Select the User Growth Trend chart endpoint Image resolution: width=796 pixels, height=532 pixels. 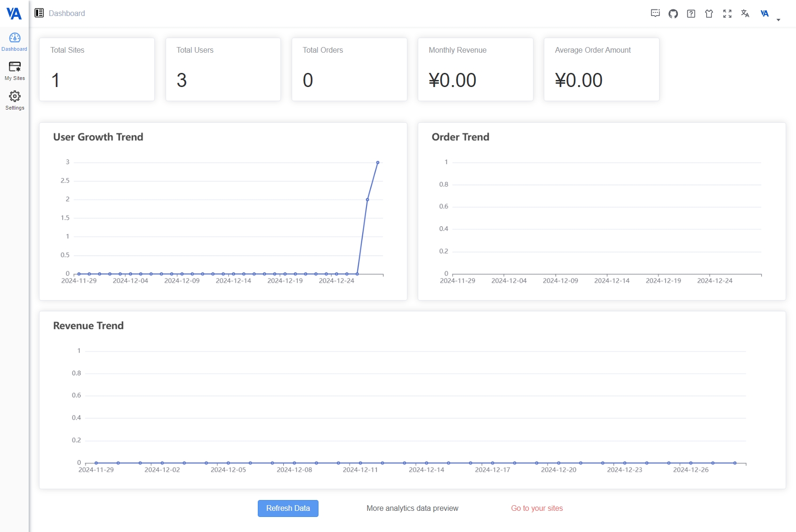(377, 162)
